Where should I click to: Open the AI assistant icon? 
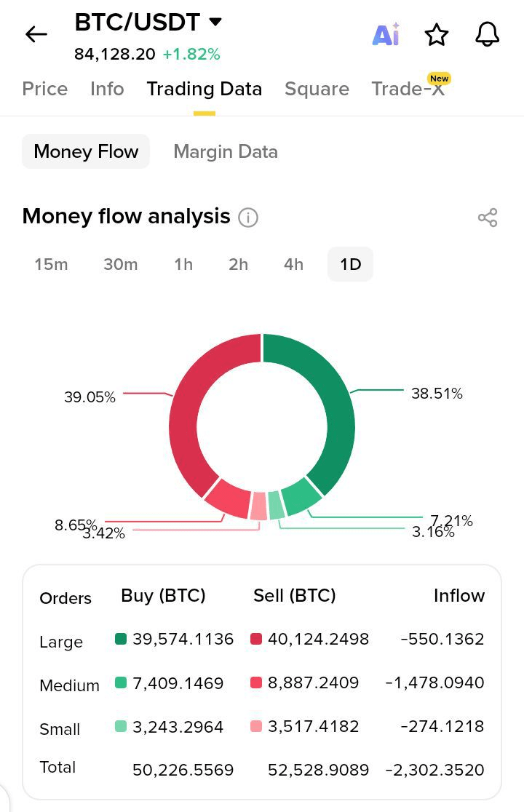coord(386,34)
